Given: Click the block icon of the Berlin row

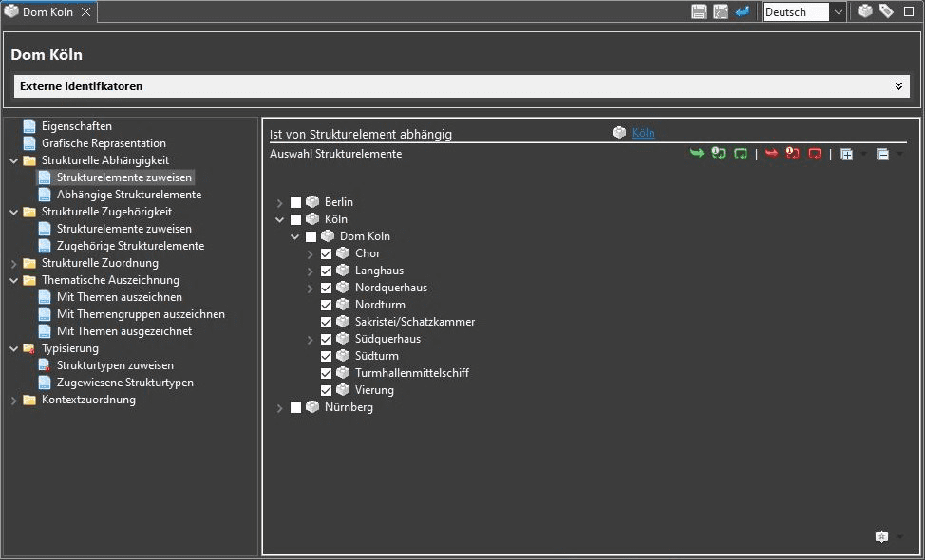Looking at the screenshot, I should (x=312, y=202).
